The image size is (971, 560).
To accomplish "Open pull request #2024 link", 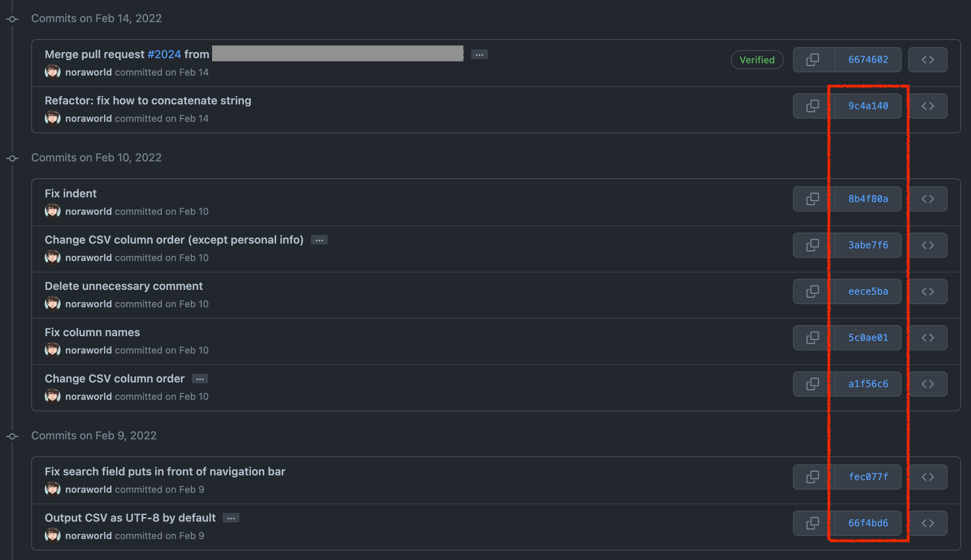I will click(x=164, y=54).
